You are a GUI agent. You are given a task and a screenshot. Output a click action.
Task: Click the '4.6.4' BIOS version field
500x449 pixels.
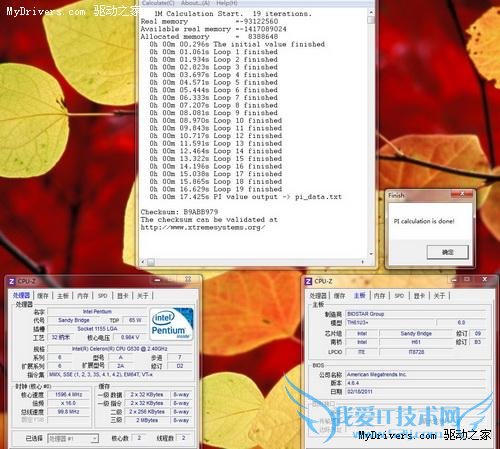(416, 383)
